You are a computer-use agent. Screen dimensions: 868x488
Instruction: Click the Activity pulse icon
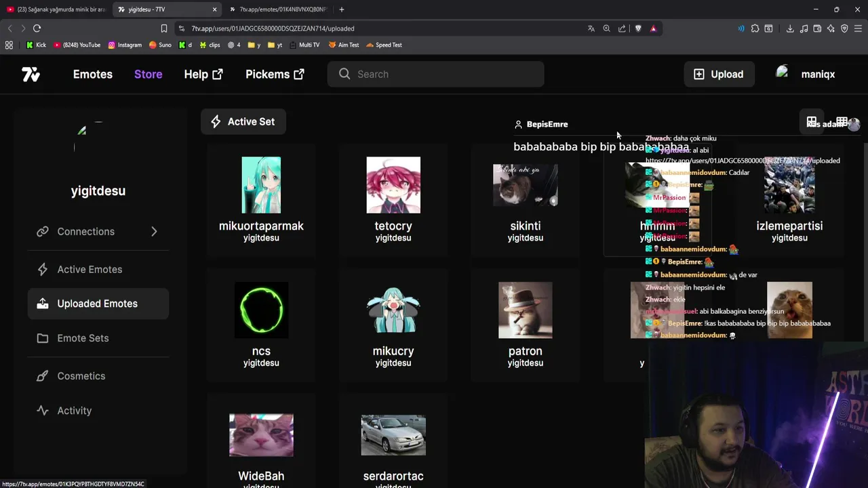43,410
